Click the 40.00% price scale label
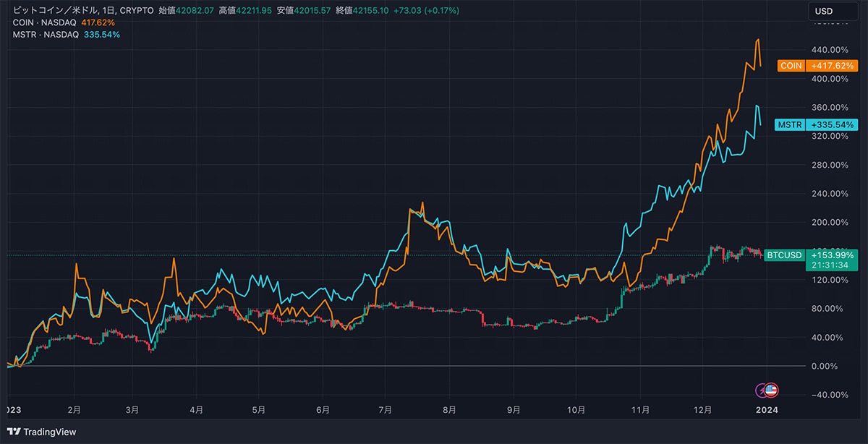868x444 pixels. pos(828,337)
